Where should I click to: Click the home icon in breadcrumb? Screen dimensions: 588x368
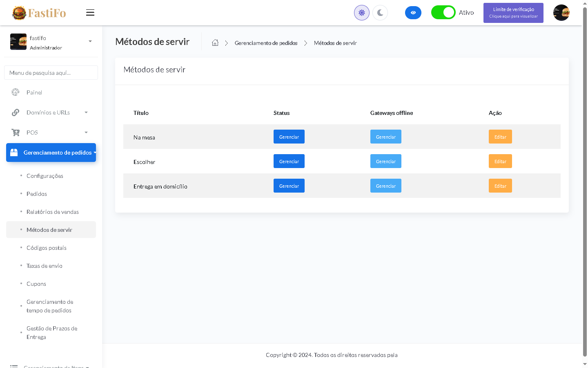(215, 43)
